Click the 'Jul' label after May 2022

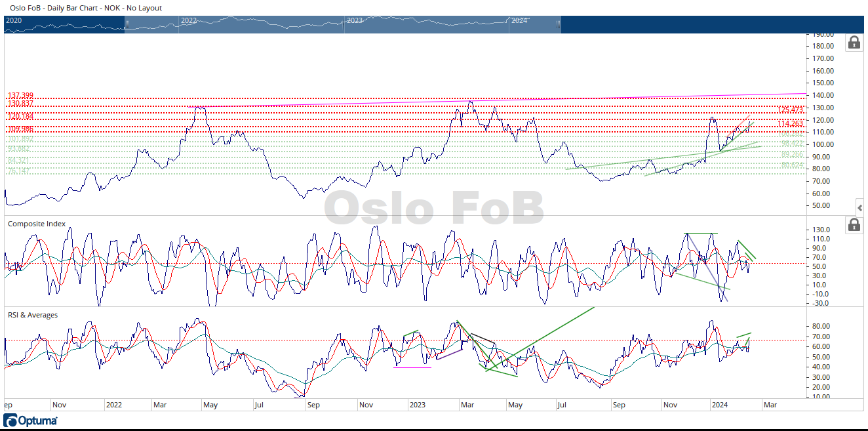[259, 405]
